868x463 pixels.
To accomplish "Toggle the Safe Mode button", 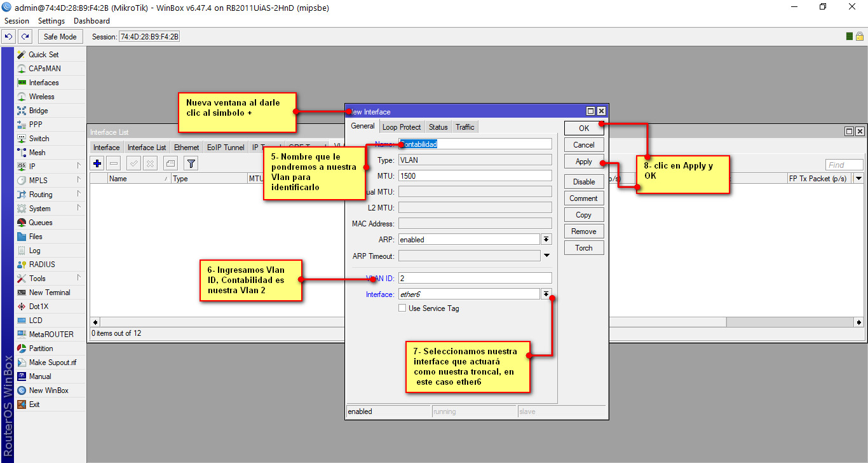I will tap(60, 37).
